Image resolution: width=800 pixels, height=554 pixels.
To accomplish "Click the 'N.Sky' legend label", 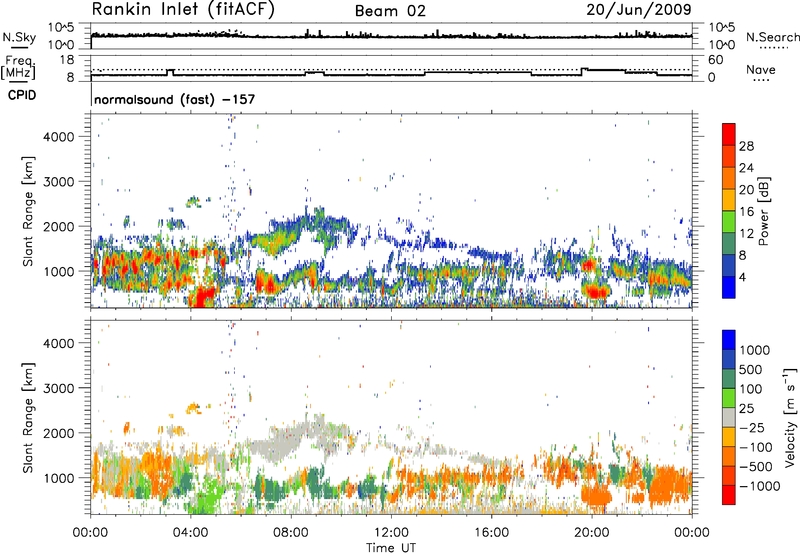I will 19,37.
